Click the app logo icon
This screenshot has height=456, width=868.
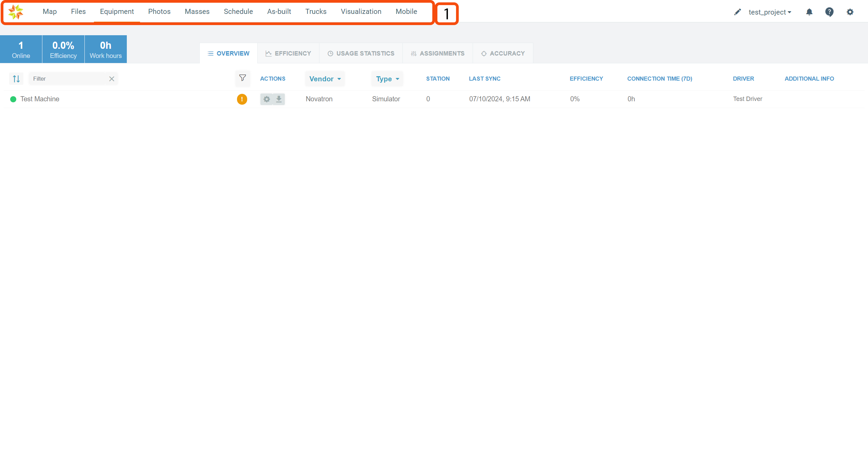click(x=16, y=12)
